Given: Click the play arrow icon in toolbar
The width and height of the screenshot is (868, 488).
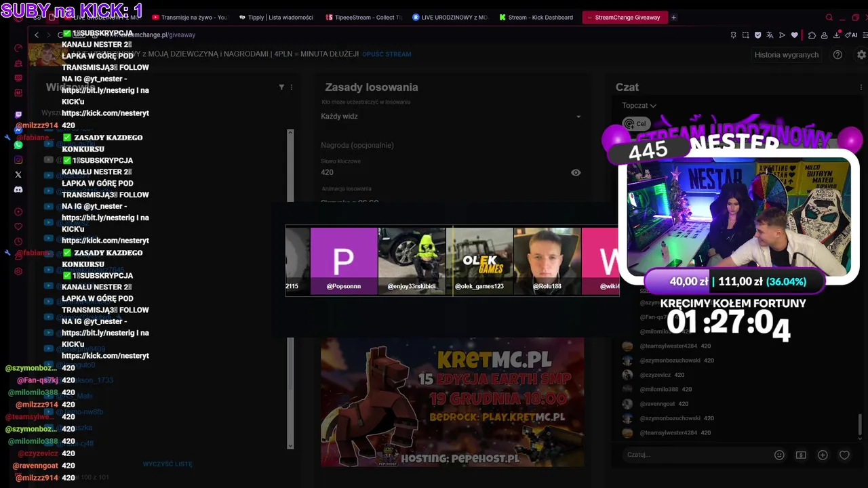Looking at the screenshot, I should (782, 35).
